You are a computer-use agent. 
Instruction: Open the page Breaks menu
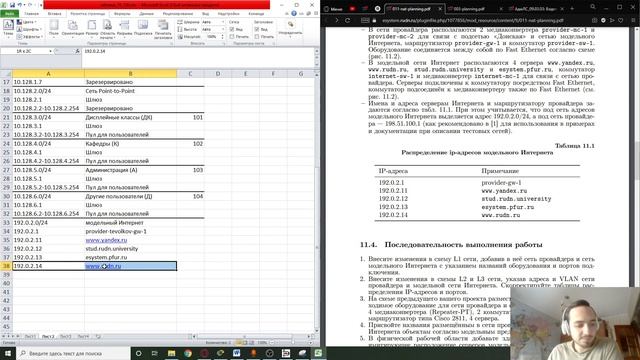pos(124,29)
